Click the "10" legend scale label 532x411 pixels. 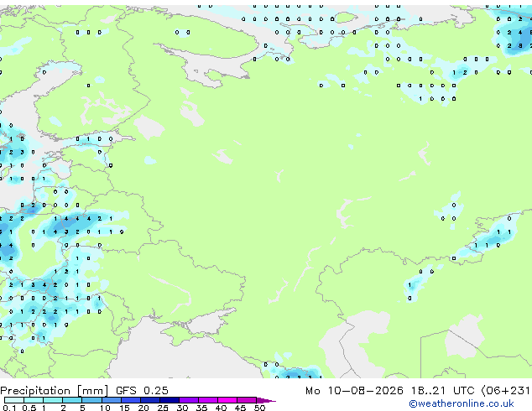[x=105, y=408]
